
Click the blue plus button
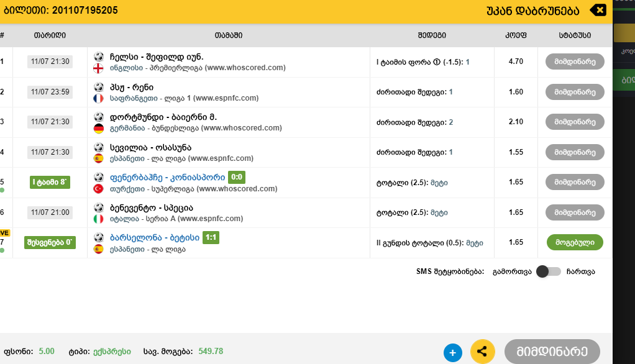pyautogui.click(x=453, y=353)
